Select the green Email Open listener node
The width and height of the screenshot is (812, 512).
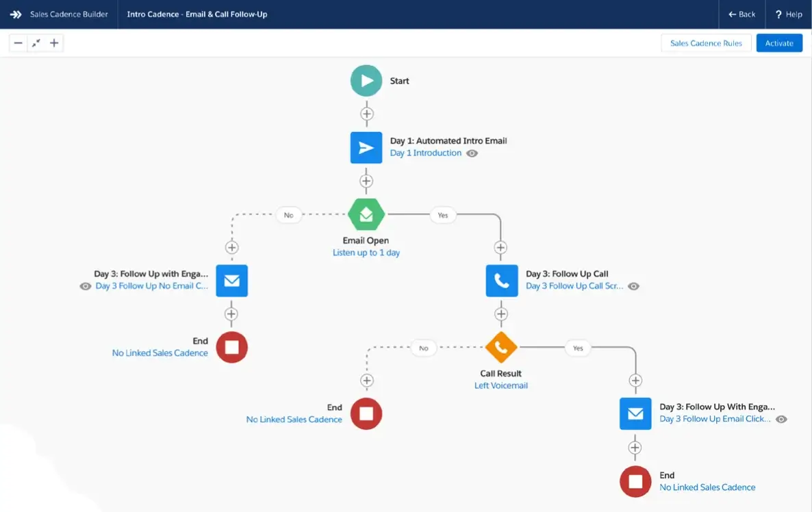(366, 214)
